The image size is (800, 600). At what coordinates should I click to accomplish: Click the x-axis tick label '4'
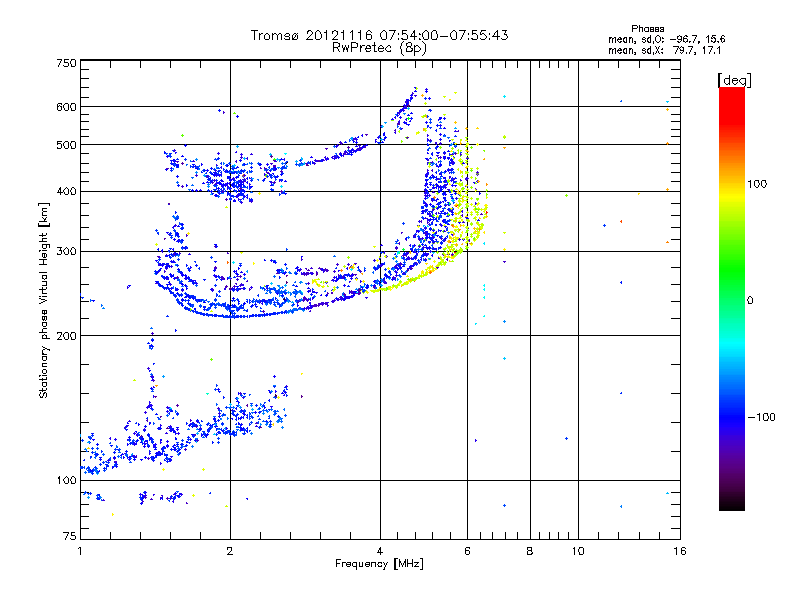point(380,551)
